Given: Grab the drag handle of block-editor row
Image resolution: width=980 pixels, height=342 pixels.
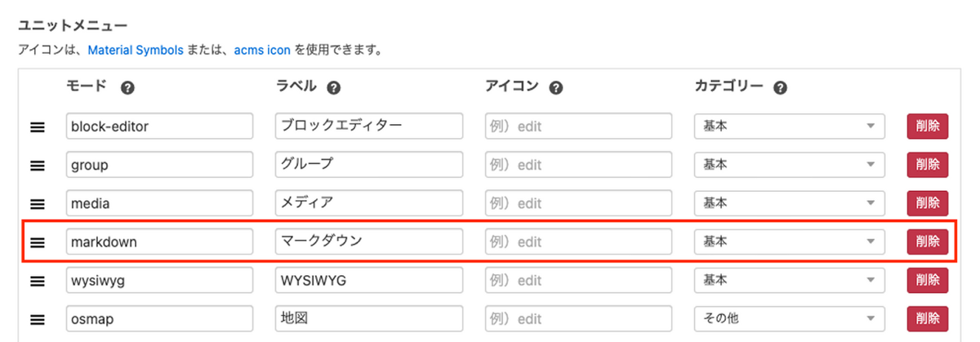Looking at the screenshot, I should tap(37, 127).
